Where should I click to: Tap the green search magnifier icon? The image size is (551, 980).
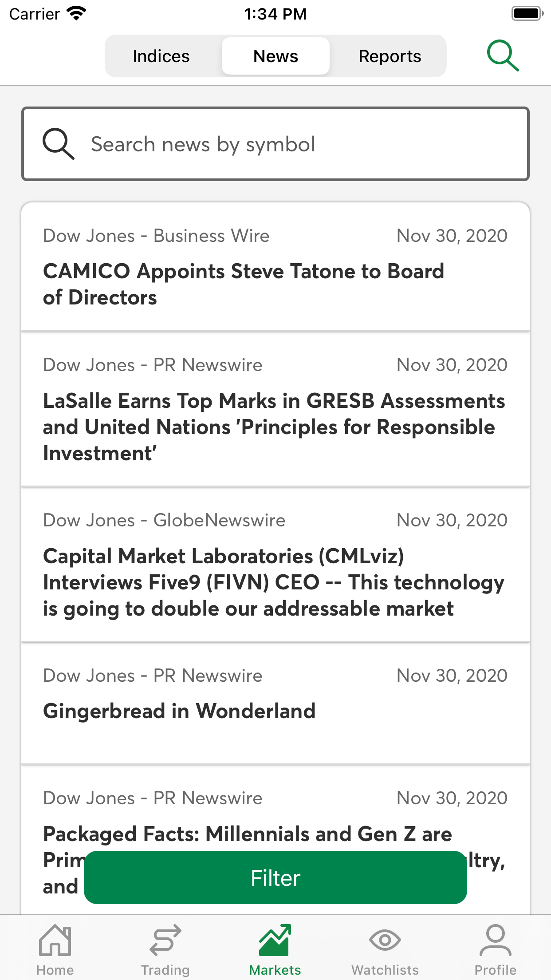click(503, 56)
